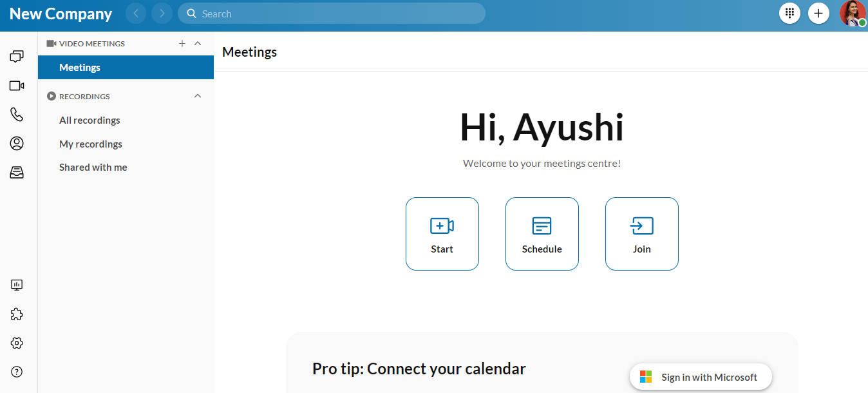Screen dimensions: 868x393
Task: Open the Video meetings sidebar icon
Action: pyautogui.click(x=17, y=86)
